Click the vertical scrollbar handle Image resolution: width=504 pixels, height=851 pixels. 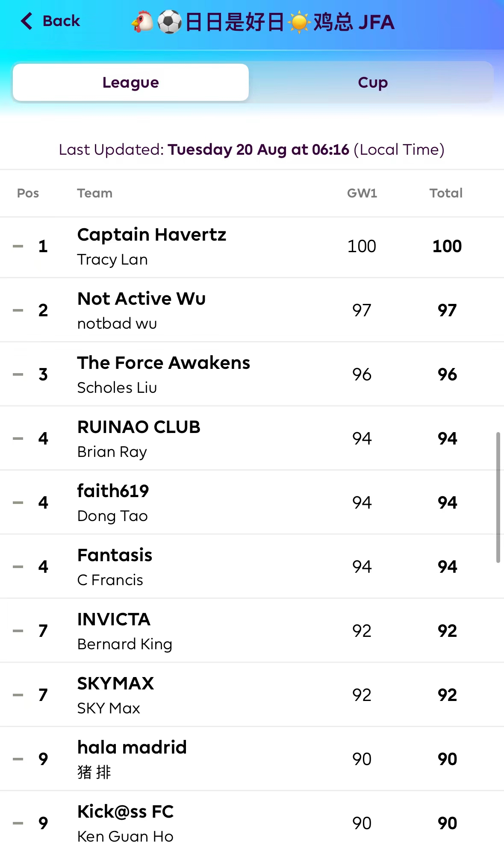(x=498, y=497)
